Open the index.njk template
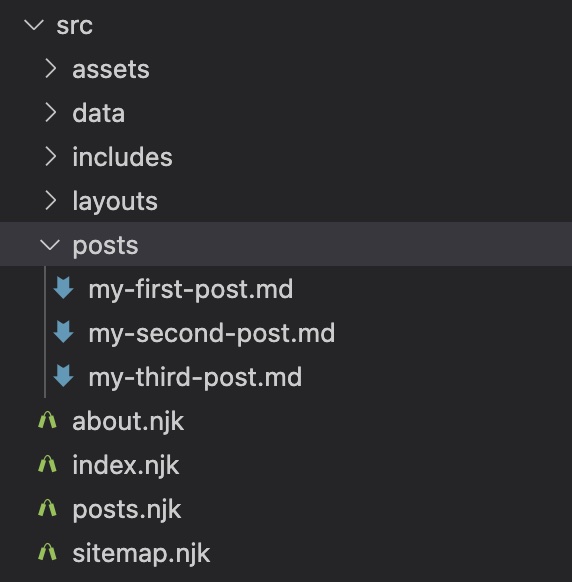The height and width of the screenshot is (582, 572). click(126, 465)
